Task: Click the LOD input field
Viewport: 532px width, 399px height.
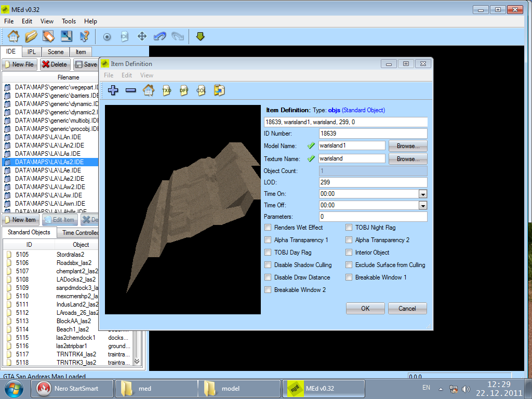Action: [373, 182]
